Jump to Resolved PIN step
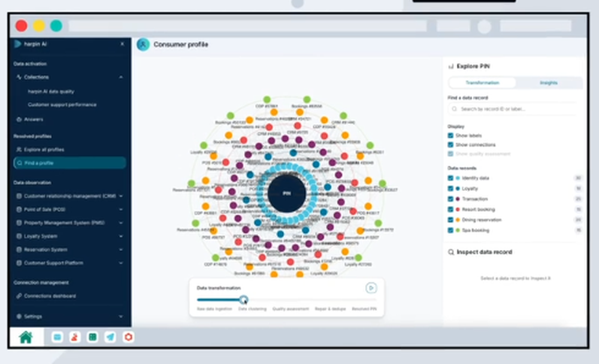This screenshot has width=599, height=364. pos(364,308)
